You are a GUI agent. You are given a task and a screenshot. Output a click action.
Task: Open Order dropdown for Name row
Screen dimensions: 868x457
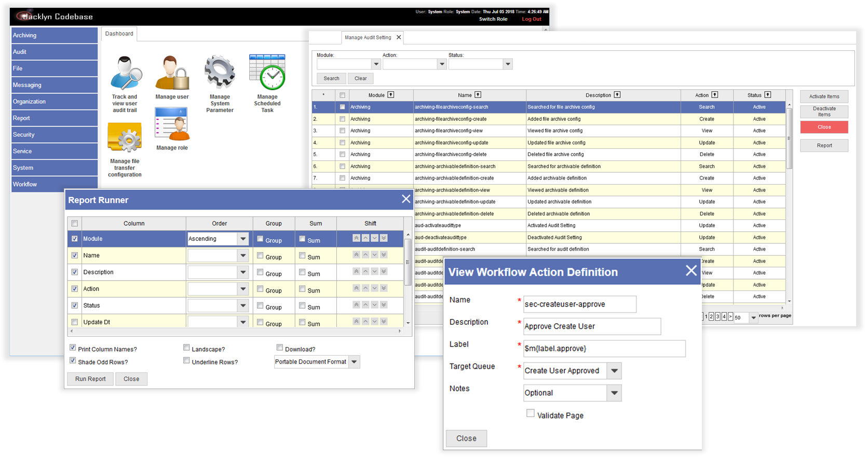pyautogui.click(x=243, y=255)
